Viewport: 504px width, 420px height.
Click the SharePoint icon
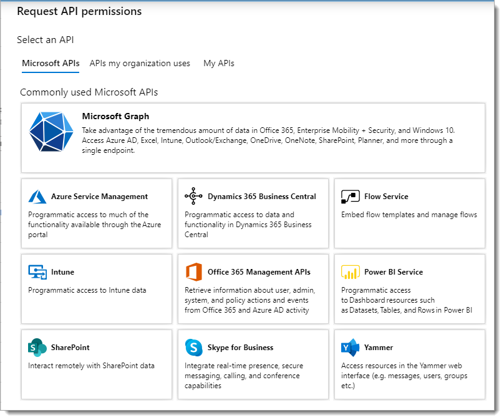37,348
